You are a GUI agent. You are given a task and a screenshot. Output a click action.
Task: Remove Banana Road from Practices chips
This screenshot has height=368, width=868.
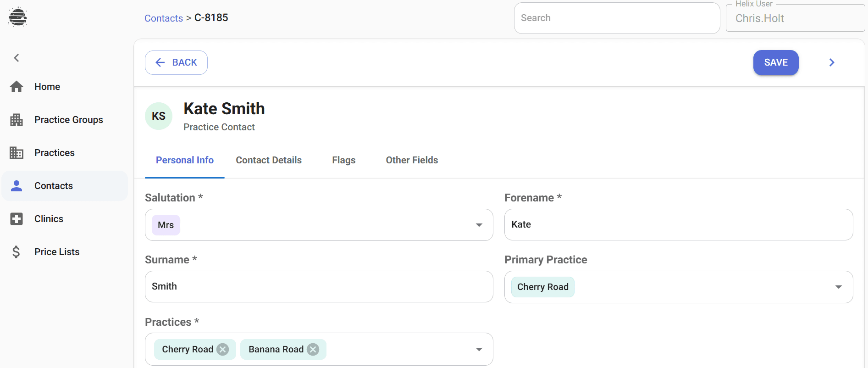[x=313, y=350]
